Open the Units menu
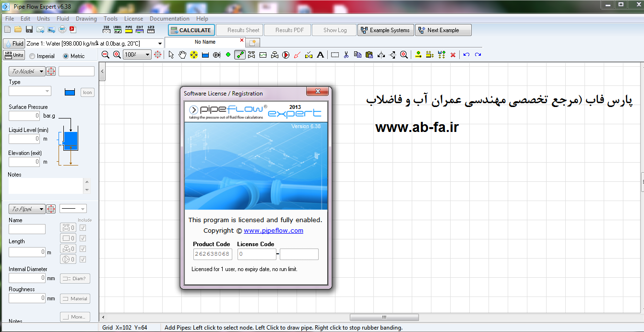Screen dimensions: 644x332 click(43, 19)
